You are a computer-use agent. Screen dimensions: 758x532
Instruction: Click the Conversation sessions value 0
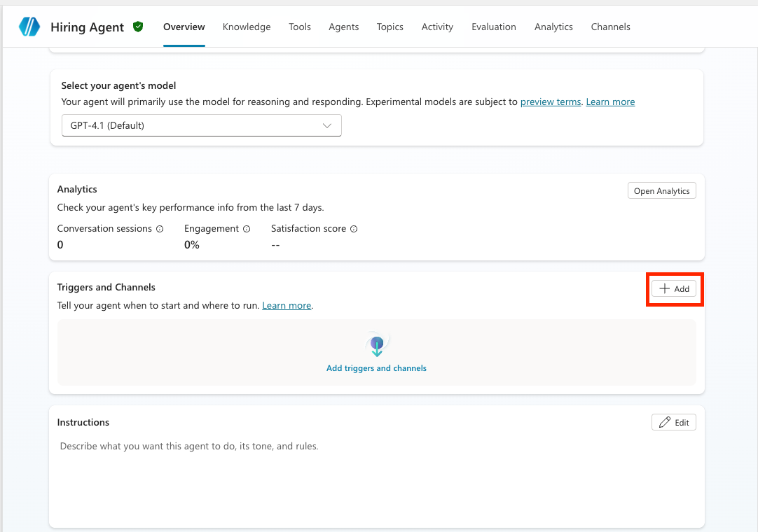click(x=60, y=245)
